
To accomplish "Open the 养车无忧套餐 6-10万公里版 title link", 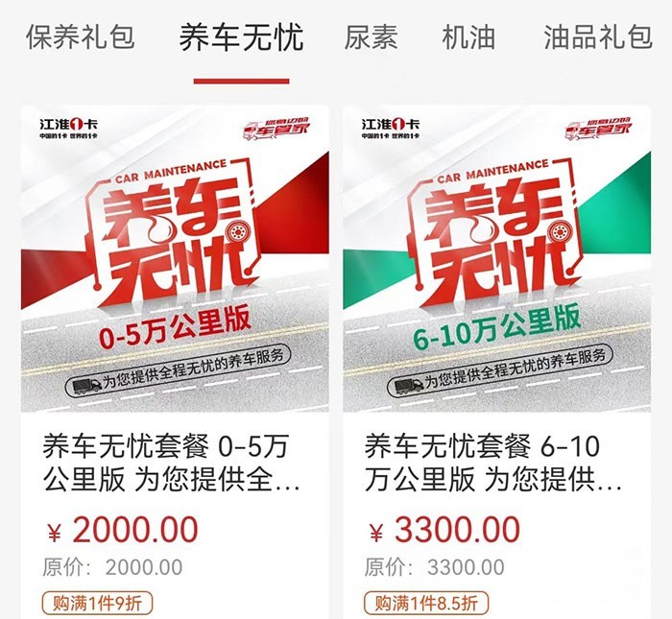I will [493, 463].
